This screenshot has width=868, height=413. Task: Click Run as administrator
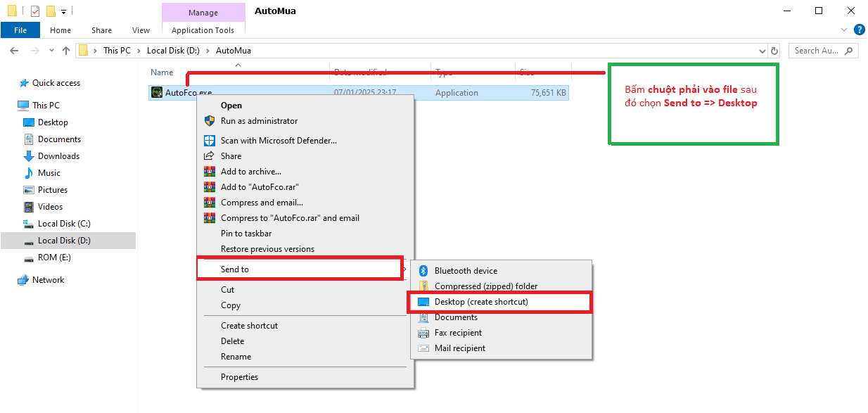[259, 121]
